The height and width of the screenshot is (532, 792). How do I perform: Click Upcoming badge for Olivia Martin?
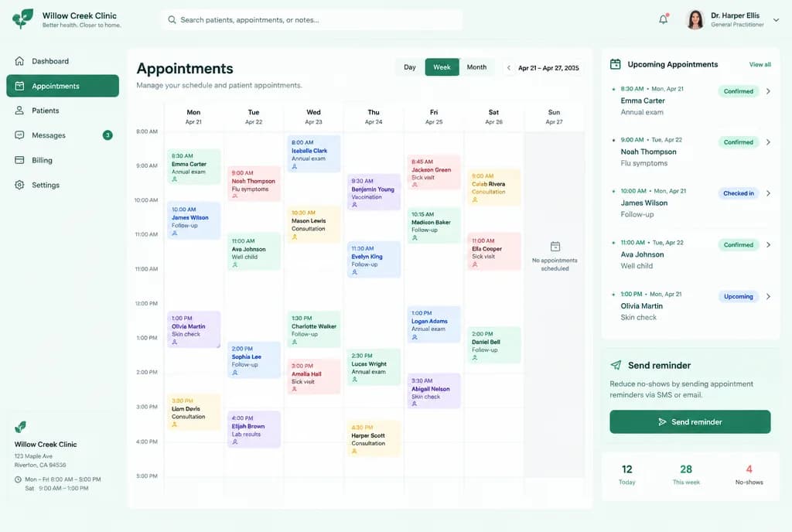coord(738,296)
